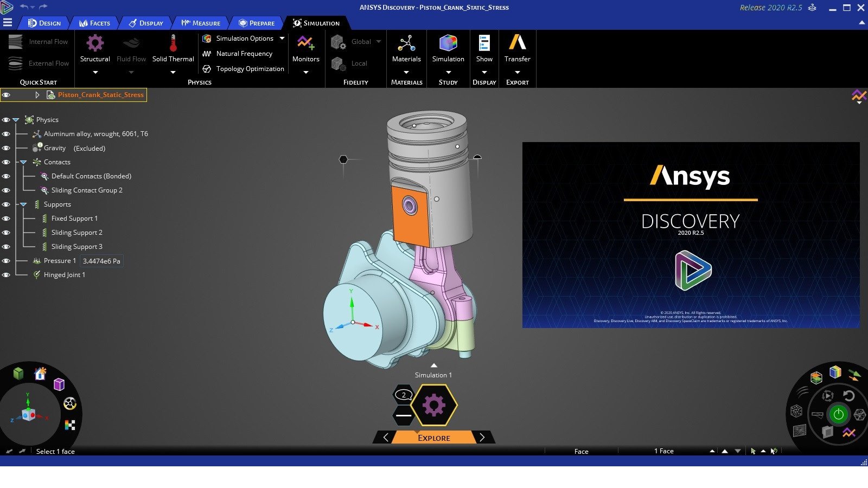
Task: Collapse the Contacts tree node
Action: coord(23,162)
